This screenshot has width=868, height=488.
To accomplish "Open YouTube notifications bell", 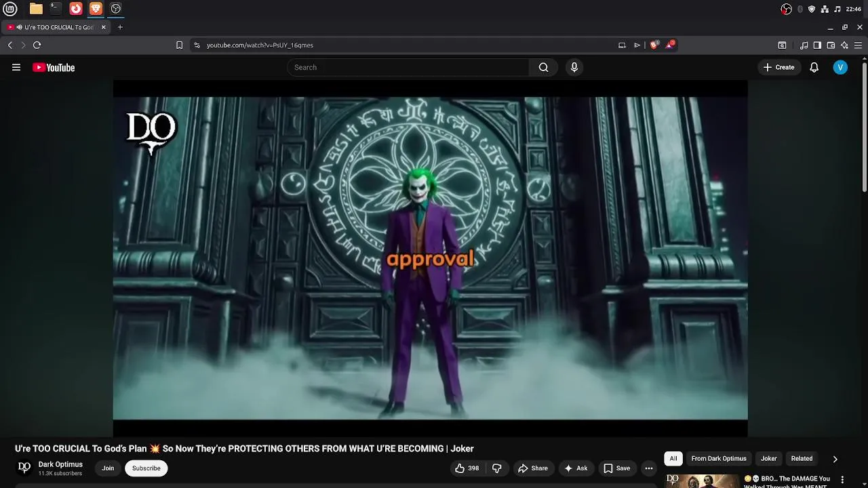I will [814, 67].
